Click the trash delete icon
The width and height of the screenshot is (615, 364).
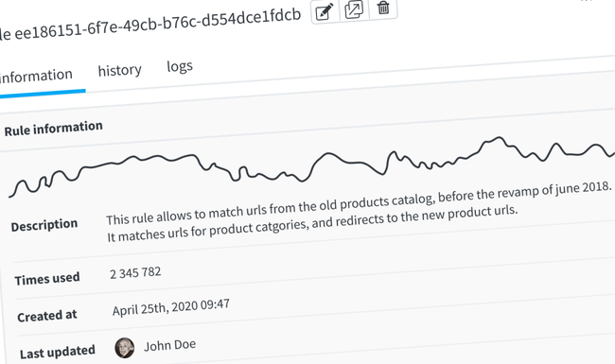(x=383, y=8)
